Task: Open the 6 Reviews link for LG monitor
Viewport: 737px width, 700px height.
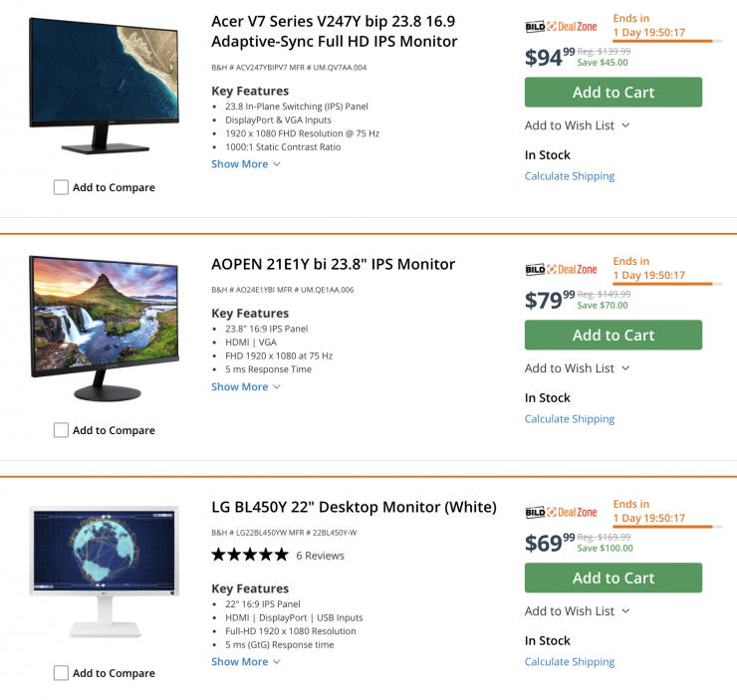Action: tap(321, 556)
